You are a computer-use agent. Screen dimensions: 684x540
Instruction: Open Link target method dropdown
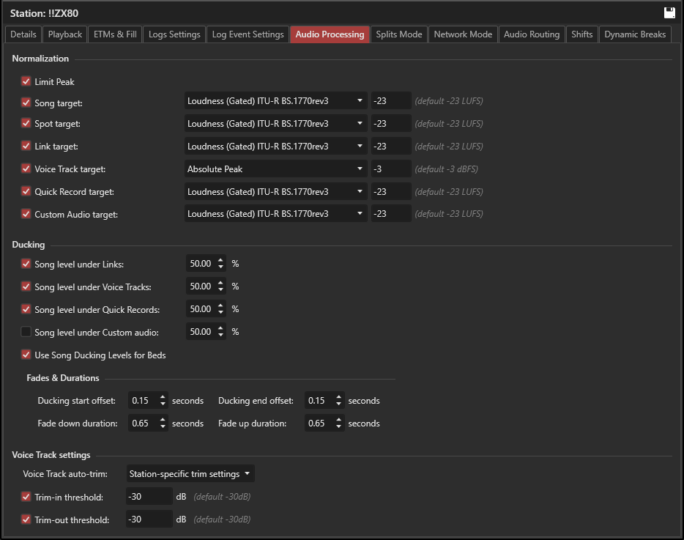275,146
